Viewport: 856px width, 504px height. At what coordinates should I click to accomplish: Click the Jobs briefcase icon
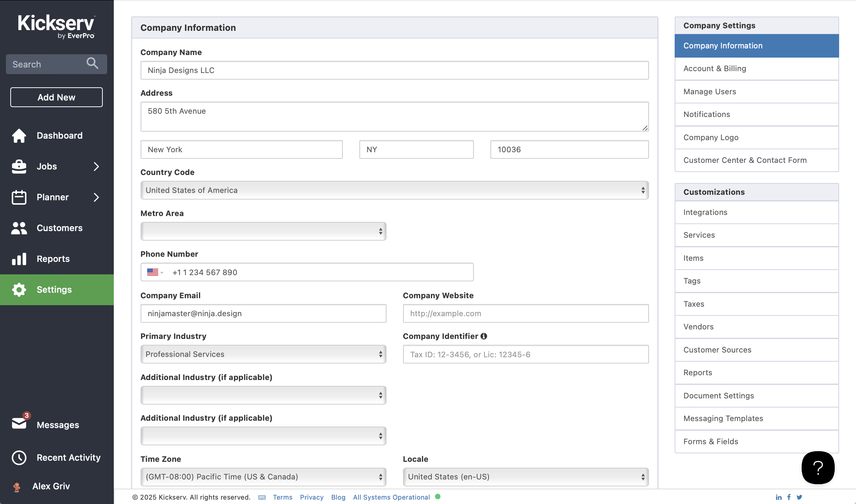(x=19, y=167)
